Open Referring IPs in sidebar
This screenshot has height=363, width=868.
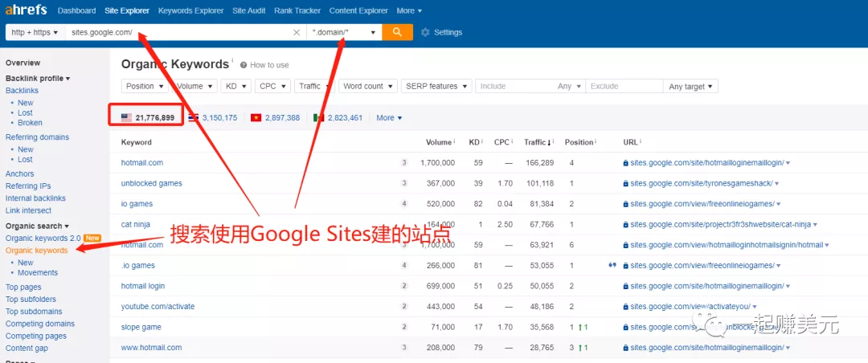28,186
